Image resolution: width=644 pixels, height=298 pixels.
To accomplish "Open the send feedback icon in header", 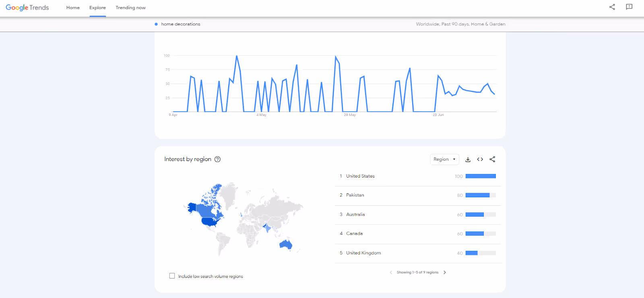I will (x=629, y=7).
